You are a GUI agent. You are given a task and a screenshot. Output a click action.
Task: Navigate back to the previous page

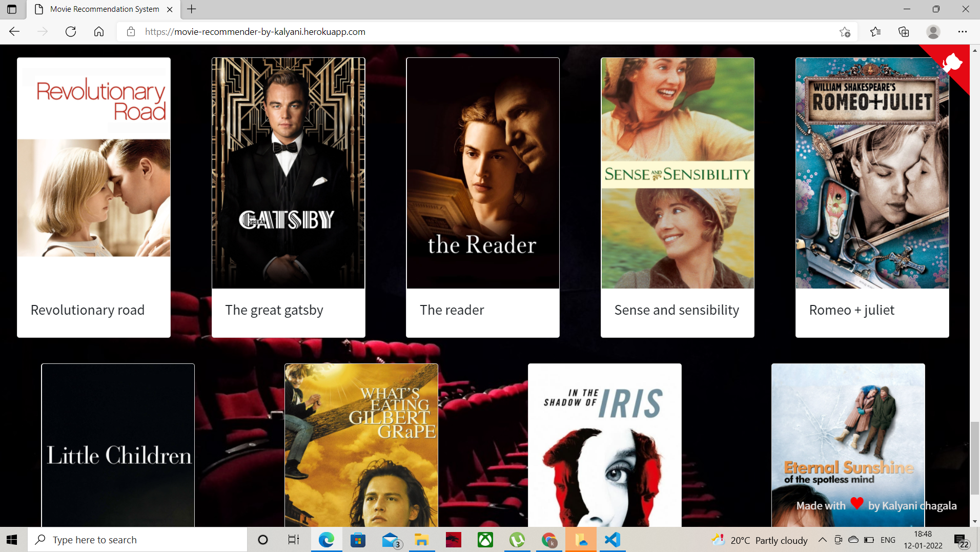point(14,31)
